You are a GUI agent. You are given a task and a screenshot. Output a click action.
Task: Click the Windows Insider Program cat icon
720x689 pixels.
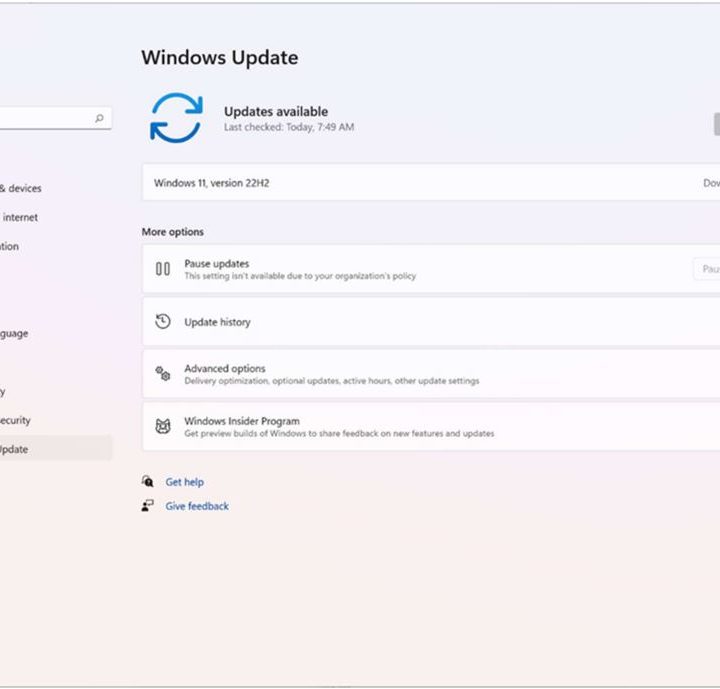[163, 427]
